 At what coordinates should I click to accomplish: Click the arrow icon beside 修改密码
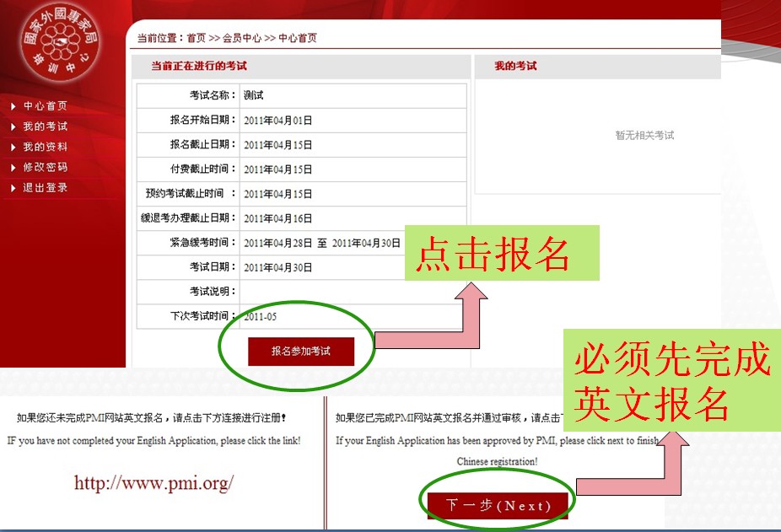pos(15,168)
